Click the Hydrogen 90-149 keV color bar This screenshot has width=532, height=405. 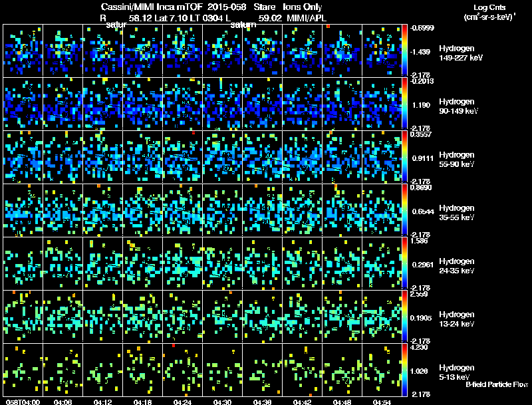pos(404,104)
